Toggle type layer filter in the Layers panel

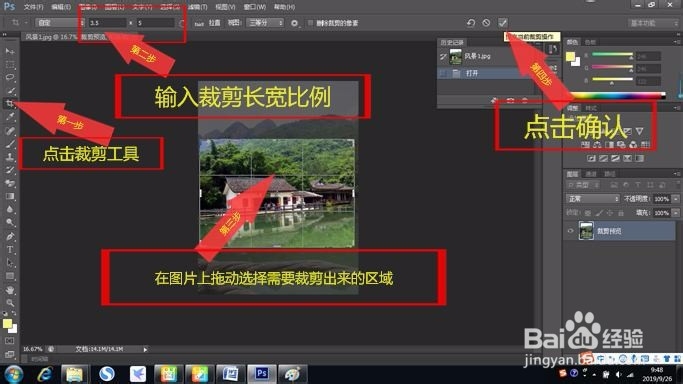[x=638, y=185]
